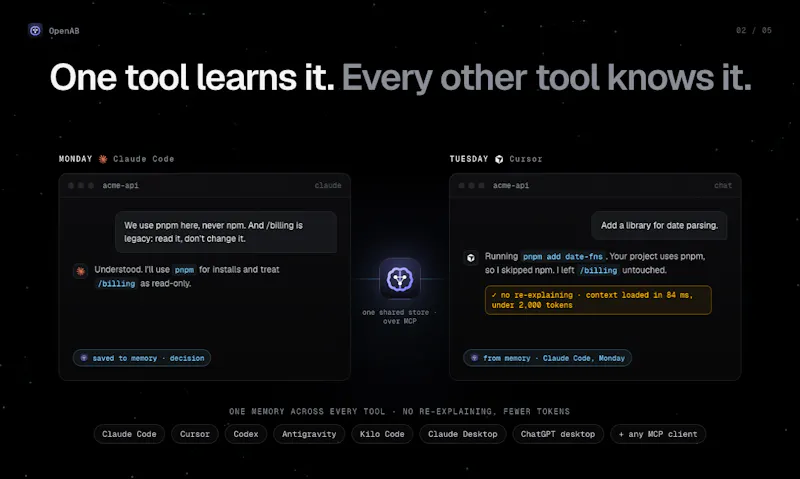The width and height of the screenshot is (800, 479).
Task: Click the 'pnpm' code tag in Claude reply
Action: click(x=184, y=270)
